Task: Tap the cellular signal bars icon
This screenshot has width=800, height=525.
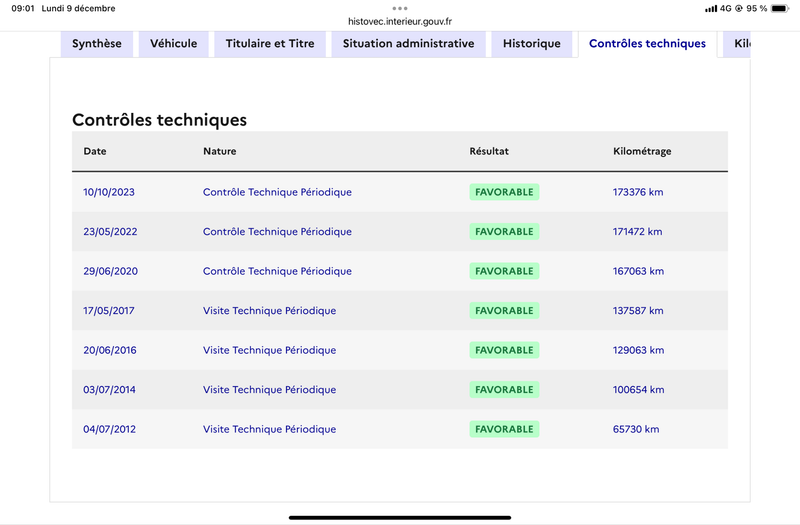Action: point(711,9)
